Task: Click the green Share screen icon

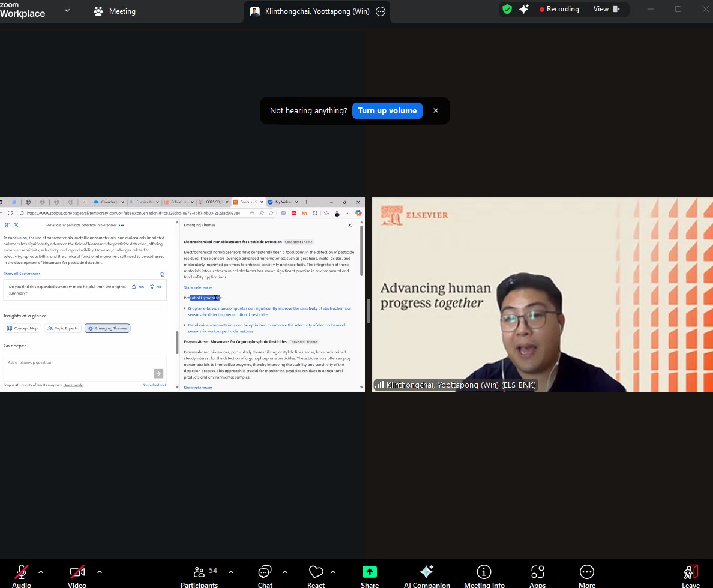Action: [x=370, y=572]
